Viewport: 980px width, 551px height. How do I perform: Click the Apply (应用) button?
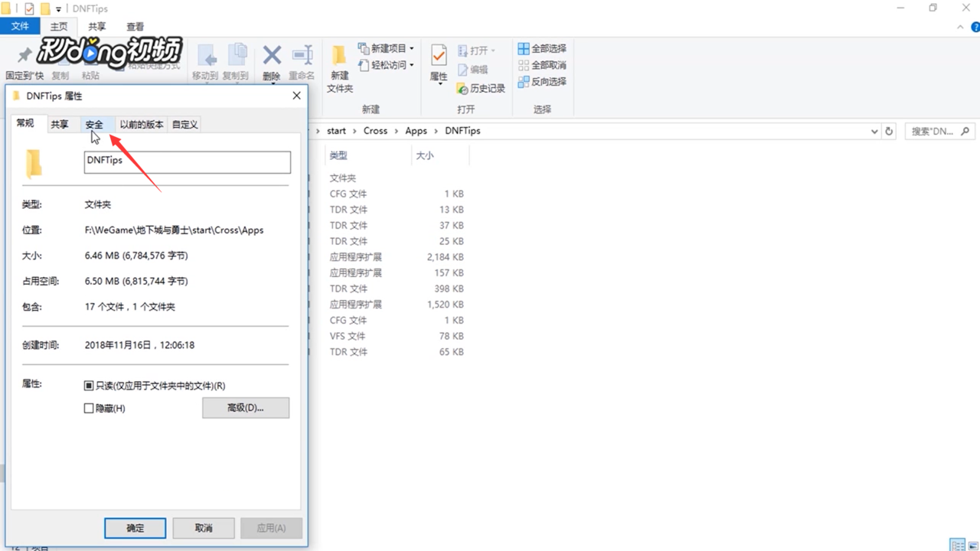point(271,528)
